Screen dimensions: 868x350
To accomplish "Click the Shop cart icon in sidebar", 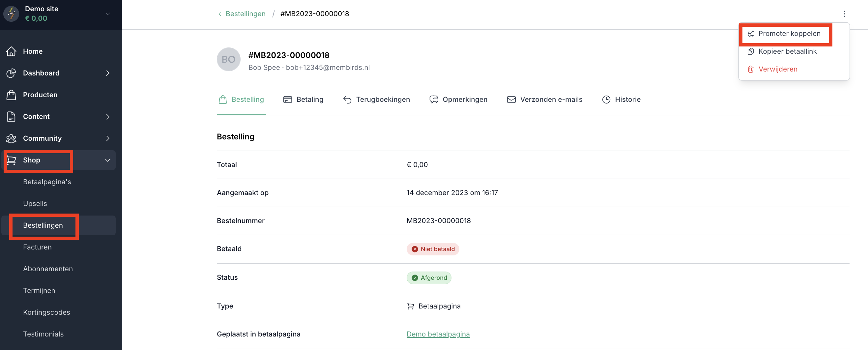I will [12, 160].
